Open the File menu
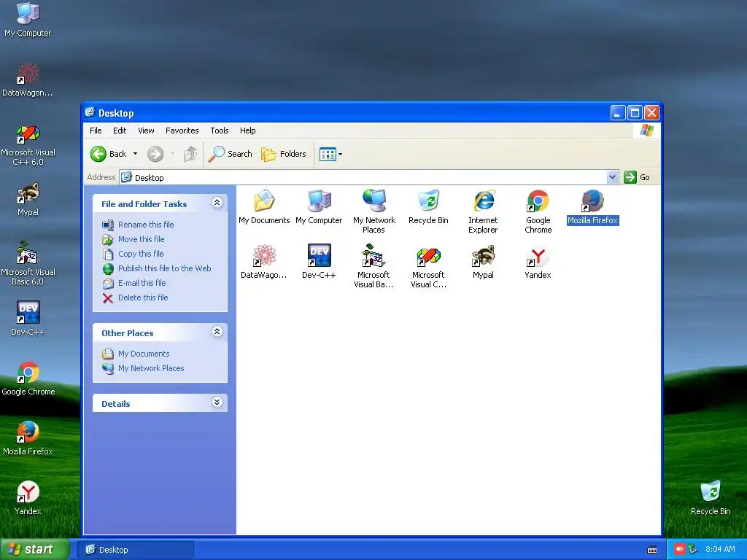Image resolution: width=747 pixels, height=560 pixels. (x=96, y=131)
